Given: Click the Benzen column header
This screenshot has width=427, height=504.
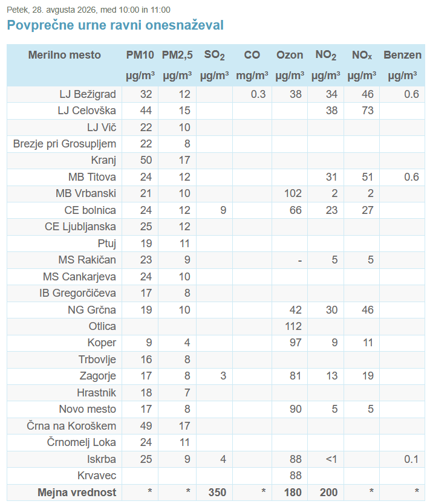Looking at the screenshot, I should [x=402, y=55].
